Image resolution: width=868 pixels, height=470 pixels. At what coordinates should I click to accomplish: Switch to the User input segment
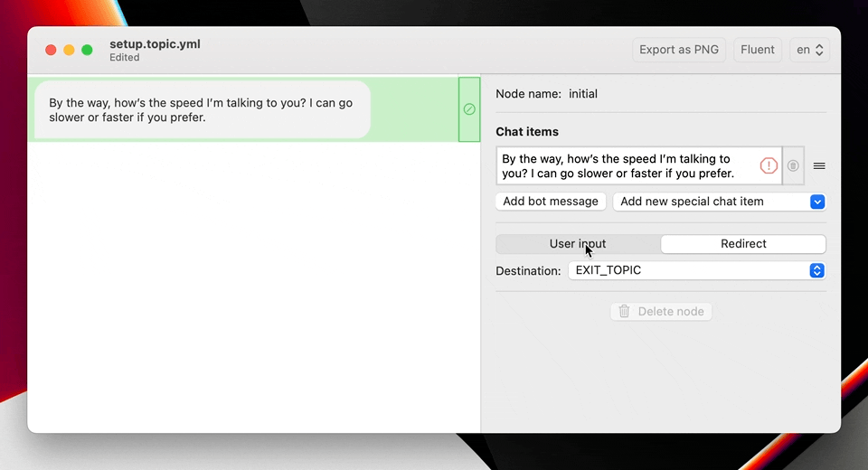point(578,244)
